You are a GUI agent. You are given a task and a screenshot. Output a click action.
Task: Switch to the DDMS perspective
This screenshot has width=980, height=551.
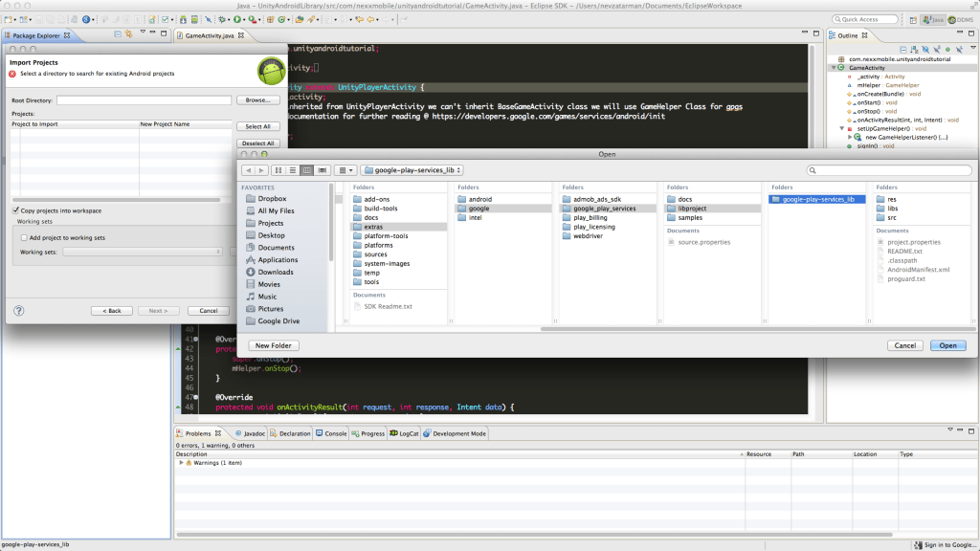(959, 19)
